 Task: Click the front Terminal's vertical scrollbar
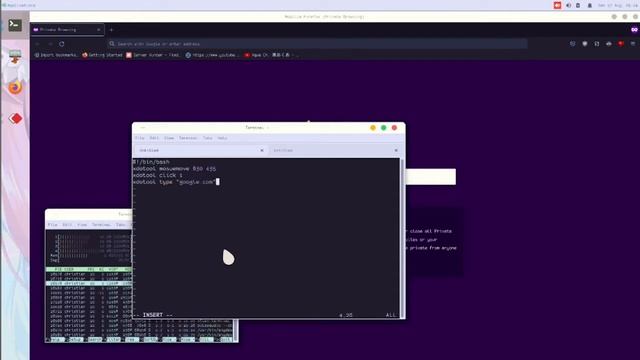pos(402,238)
